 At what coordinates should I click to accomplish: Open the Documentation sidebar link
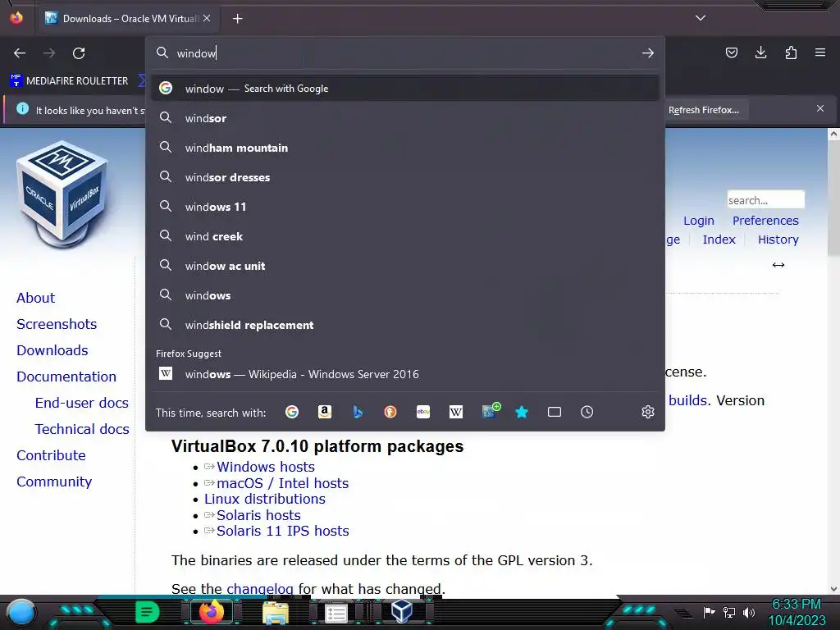click(x=66, y=377)
